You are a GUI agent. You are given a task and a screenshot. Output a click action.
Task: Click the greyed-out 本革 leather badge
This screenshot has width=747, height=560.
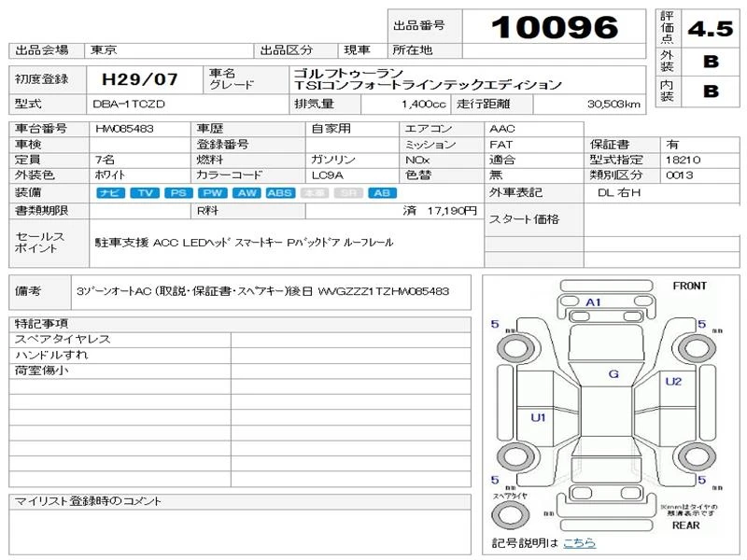tap(315, 193)
